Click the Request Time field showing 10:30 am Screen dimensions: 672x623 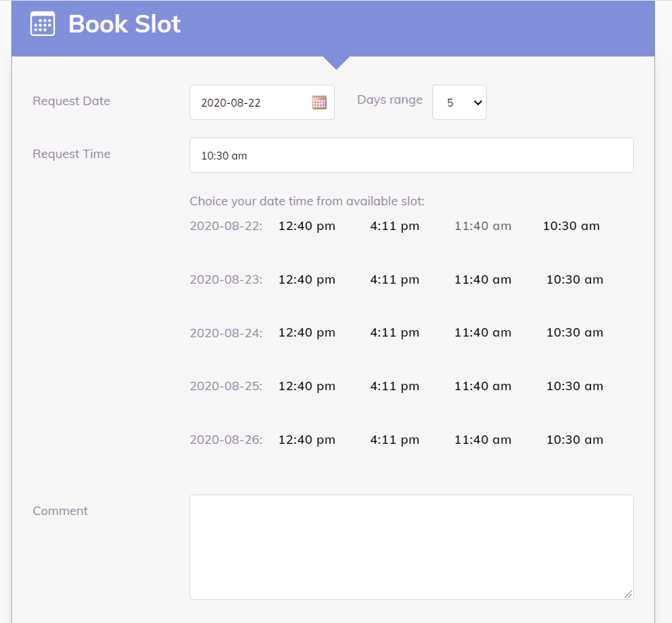(412, 155)
